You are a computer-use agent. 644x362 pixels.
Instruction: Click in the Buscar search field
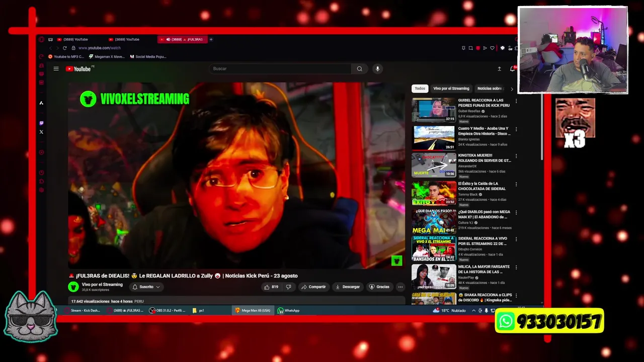tap(279, 69)
